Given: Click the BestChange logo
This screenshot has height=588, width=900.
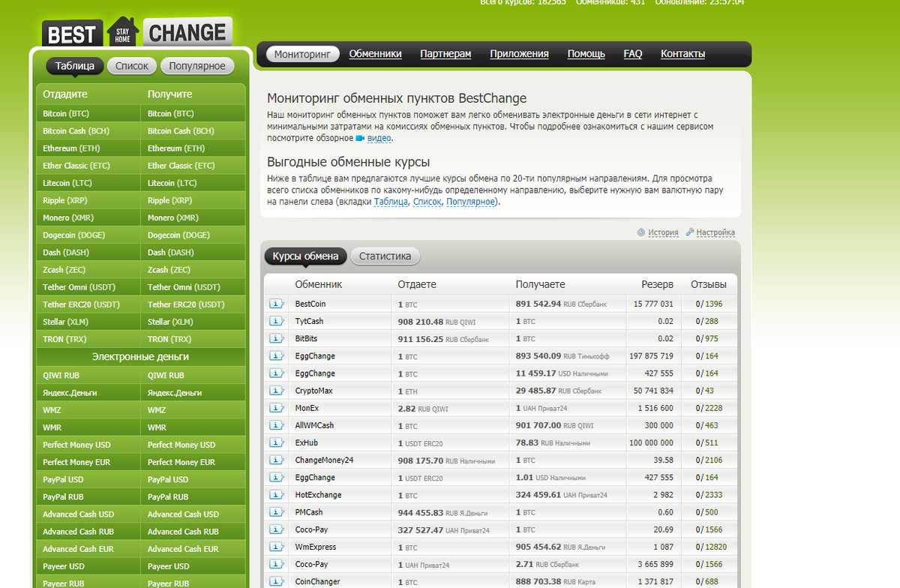Looking at the screenshot, I should (x=135, y=31).
